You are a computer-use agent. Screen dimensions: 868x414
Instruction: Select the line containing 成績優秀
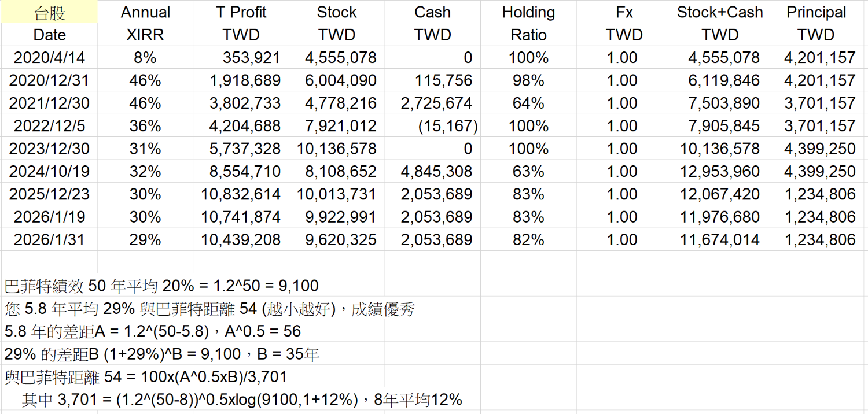coord(209,309)
